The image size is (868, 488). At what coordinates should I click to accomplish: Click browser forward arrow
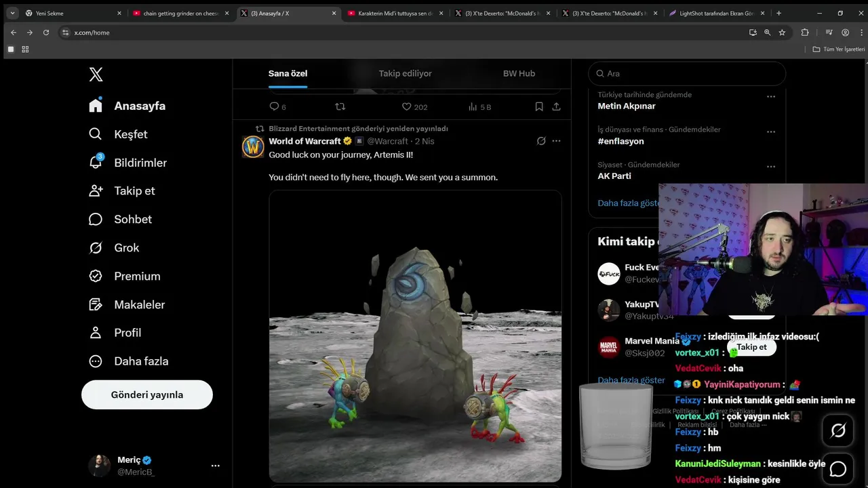30,33
